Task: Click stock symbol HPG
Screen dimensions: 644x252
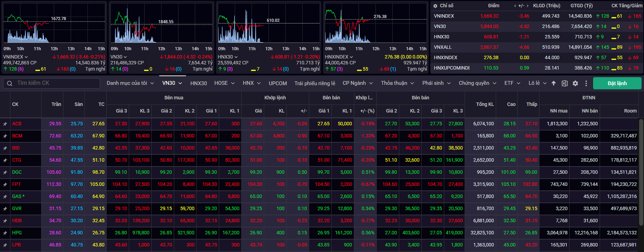Action: (17, 233)
